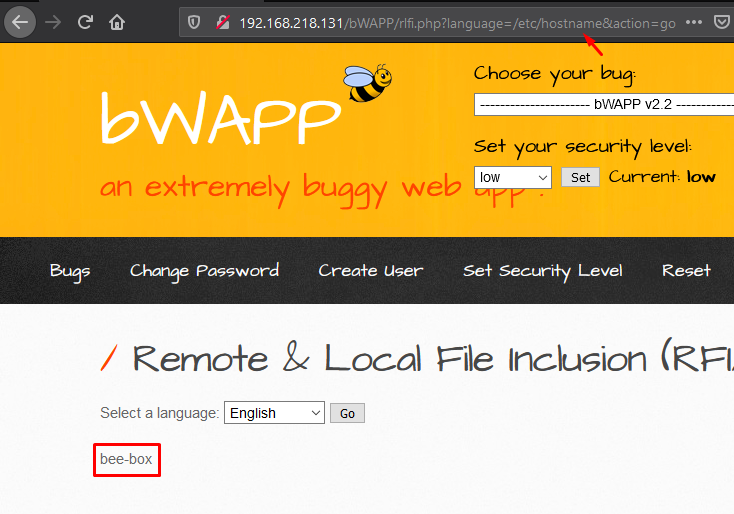Open the tracking protection shield icon

(194, 22)
